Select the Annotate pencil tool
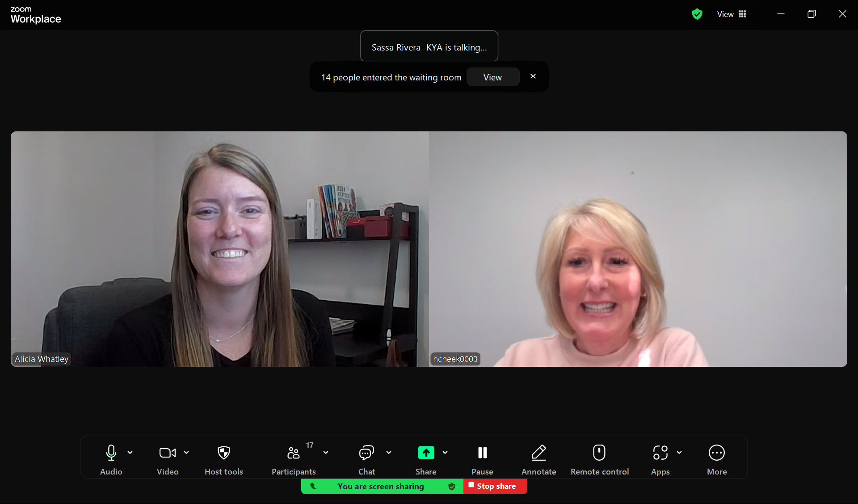This screenshot has width=858, height=504. pyautogui.click(x=538, y=453)
